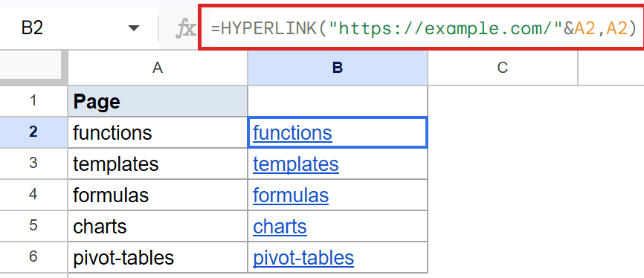Select cell A6 containing pivot-tables

pyautogui.click(x=158, y=257)
